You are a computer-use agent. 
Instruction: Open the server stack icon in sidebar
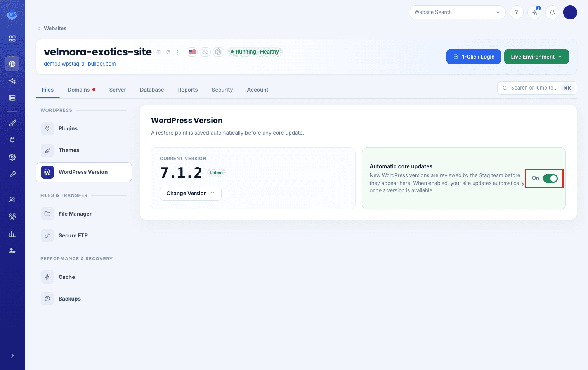coord(12,98)
